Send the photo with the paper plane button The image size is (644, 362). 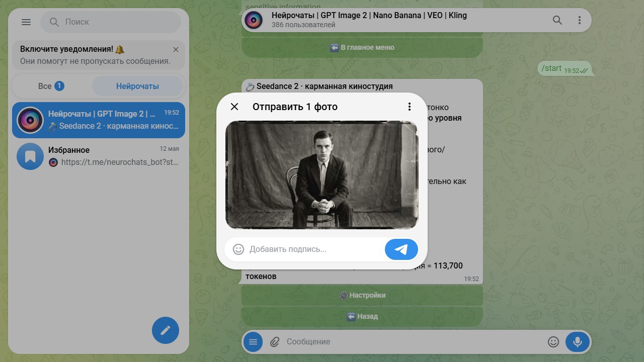[401, 249]
